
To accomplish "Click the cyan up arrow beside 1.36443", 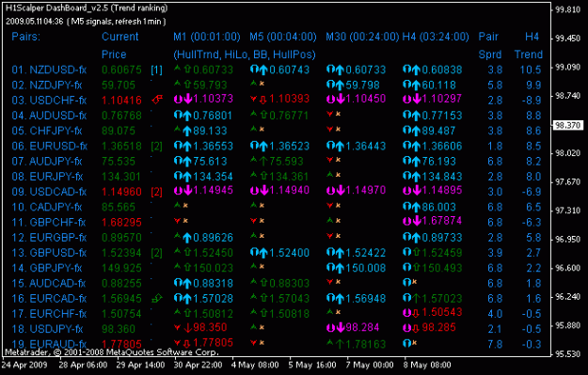I will pyautogui.click(x=340, y=146).
